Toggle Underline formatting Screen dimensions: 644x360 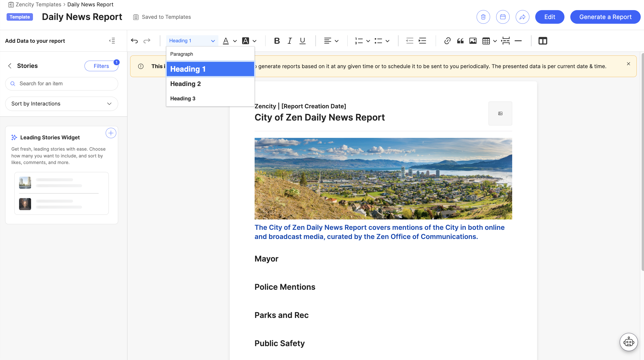click(302, 41)
